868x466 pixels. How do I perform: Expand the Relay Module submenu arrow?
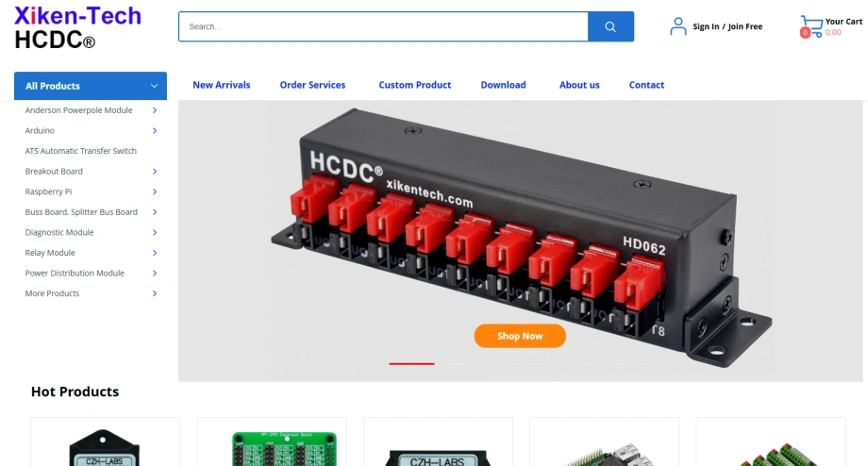155,253
